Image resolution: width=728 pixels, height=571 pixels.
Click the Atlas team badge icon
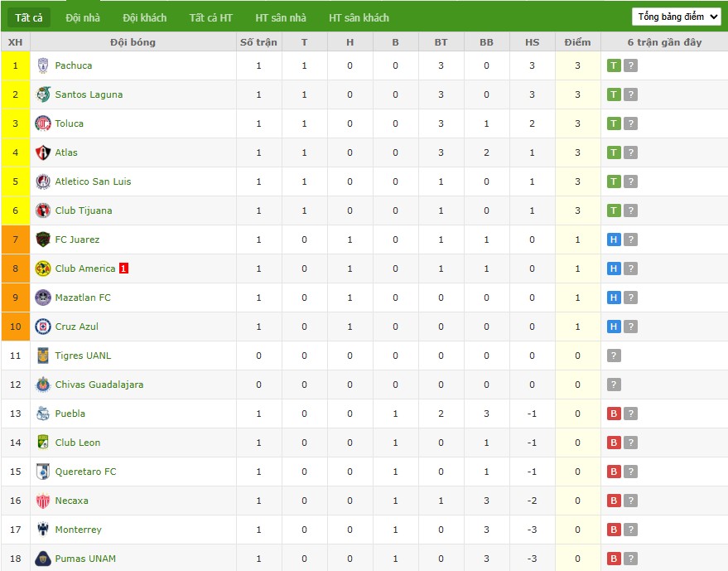click(43, 152)
